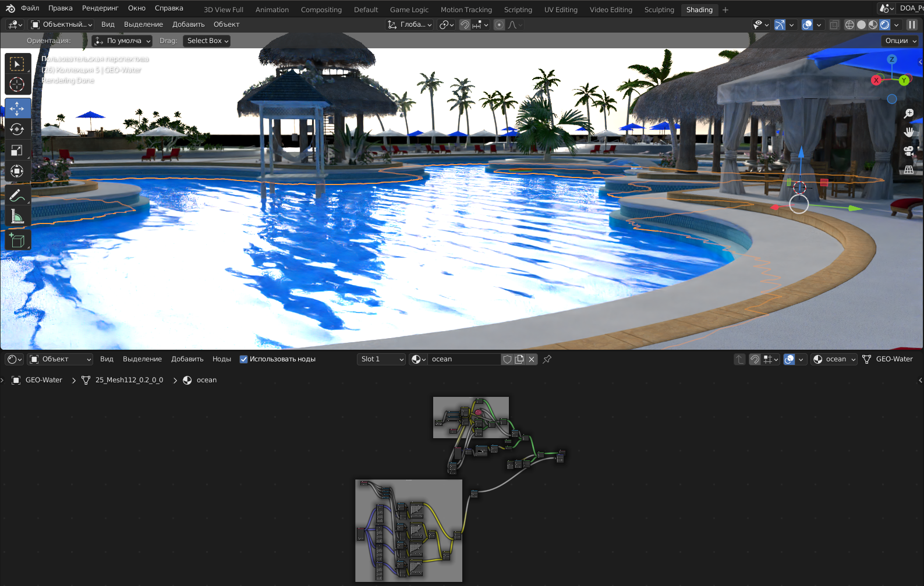This screenshot has height=586, width=924.
Task: Switch to material preview shading mode
Action: click(x=873, y=25)
